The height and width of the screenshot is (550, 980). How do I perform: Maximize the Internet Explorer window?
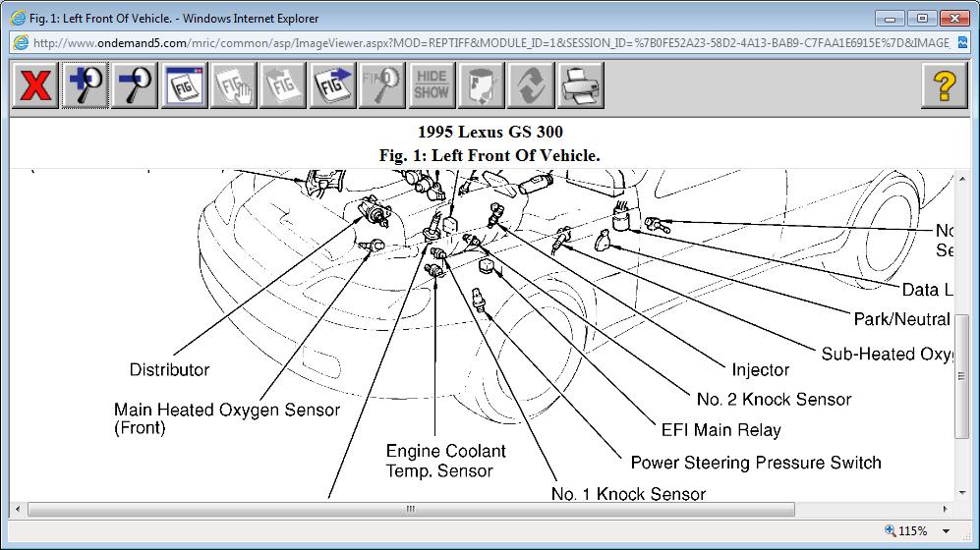tap(922, 18)
